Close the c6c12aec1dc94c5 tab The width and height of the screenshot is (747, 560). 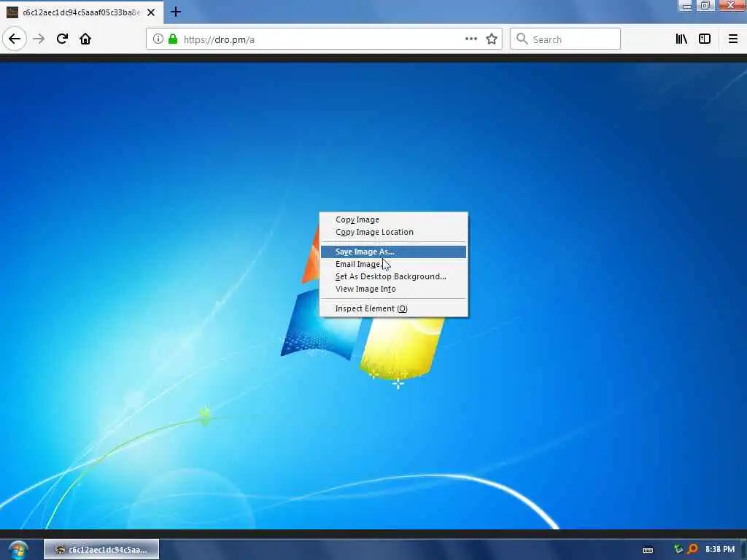pyautogui.click(x=151, y=12)
